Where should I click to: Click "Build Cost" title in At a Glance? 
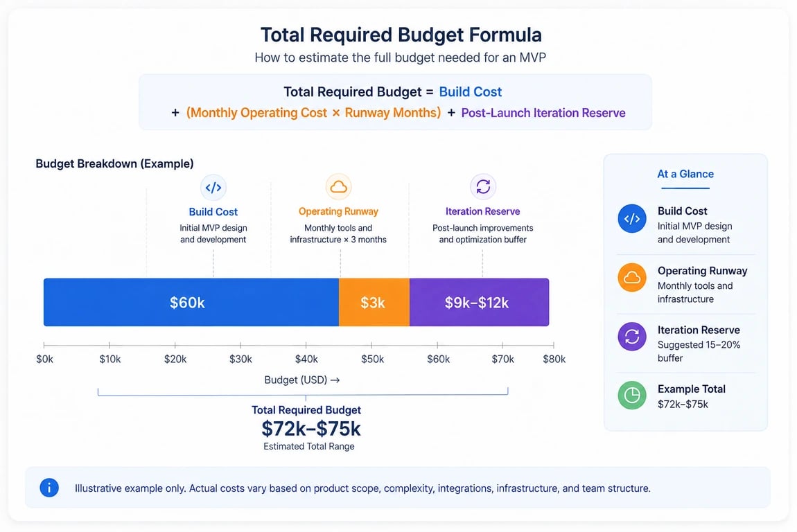(683, 211)
